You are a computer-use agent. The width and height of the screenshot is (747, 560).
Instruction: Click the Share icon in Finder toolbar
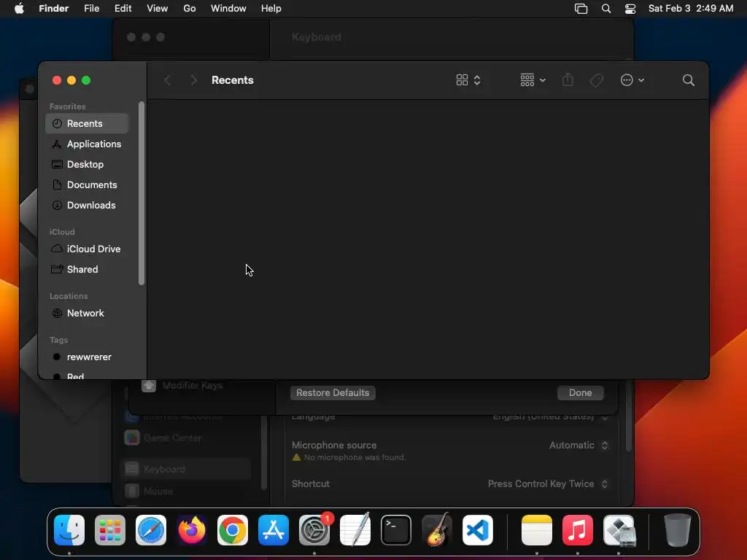[x=568, y=80]
